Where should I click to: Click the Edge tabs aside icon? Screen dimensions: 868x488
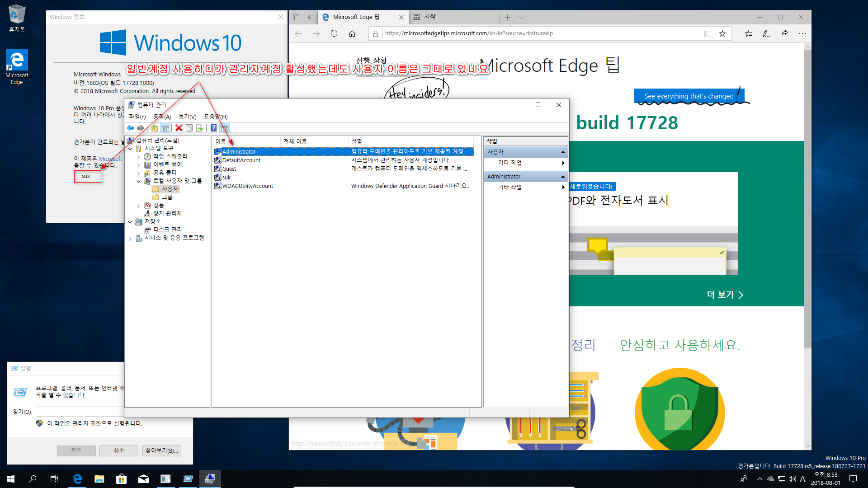[x=296, y=17]
